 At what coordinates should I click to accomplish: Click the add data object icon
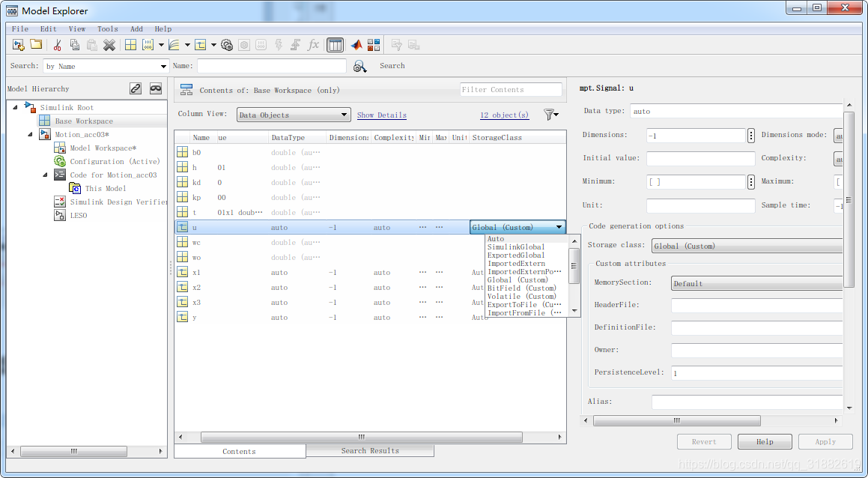[201, 45]
